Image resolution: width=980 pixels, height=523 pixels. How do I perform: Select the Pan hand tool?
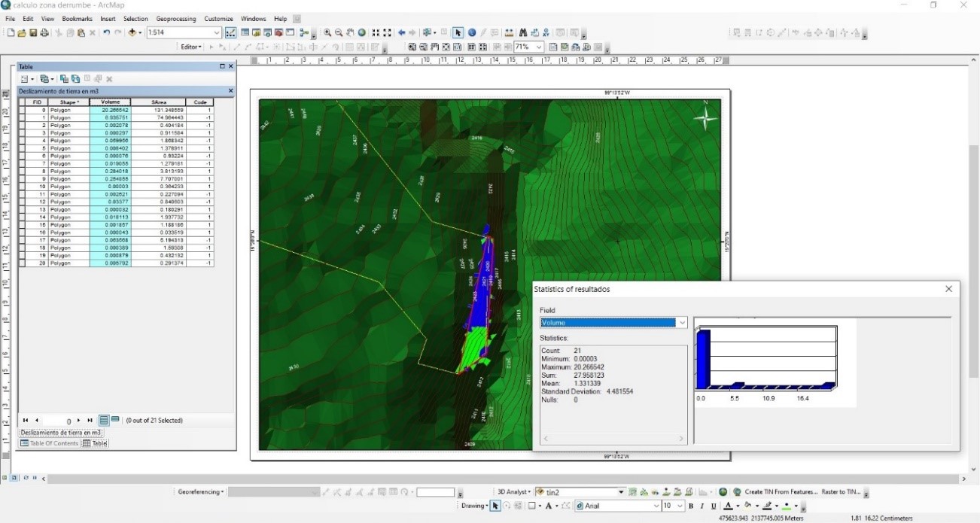pyautogui.click(x=351, y=33)
